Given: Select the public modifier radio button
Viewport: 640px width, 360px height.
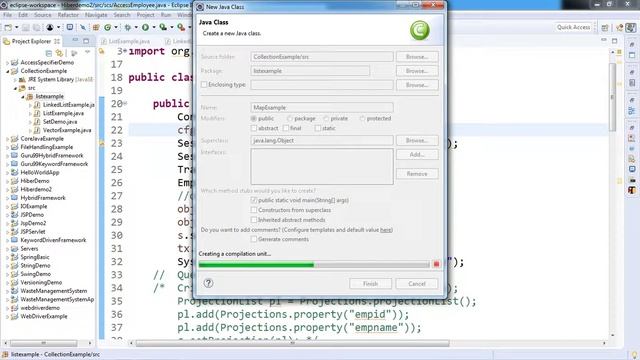Looking at the screenshot, I should point(254,118).
